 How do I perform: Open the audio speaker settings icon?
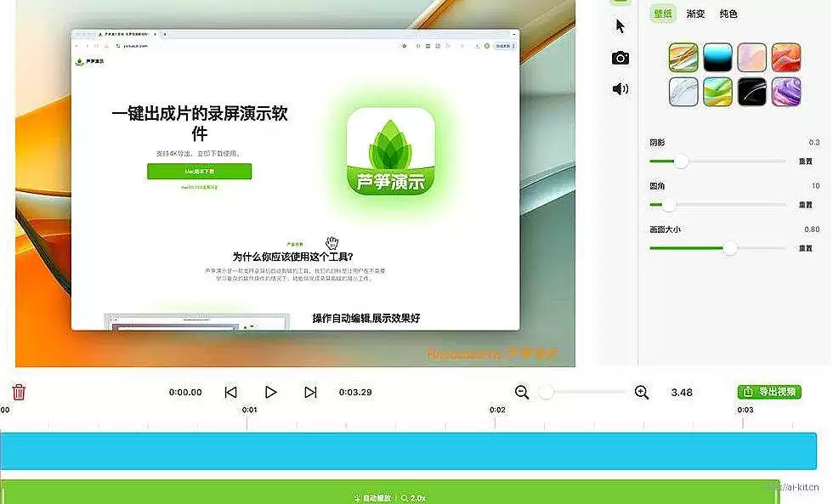(620, 88)
